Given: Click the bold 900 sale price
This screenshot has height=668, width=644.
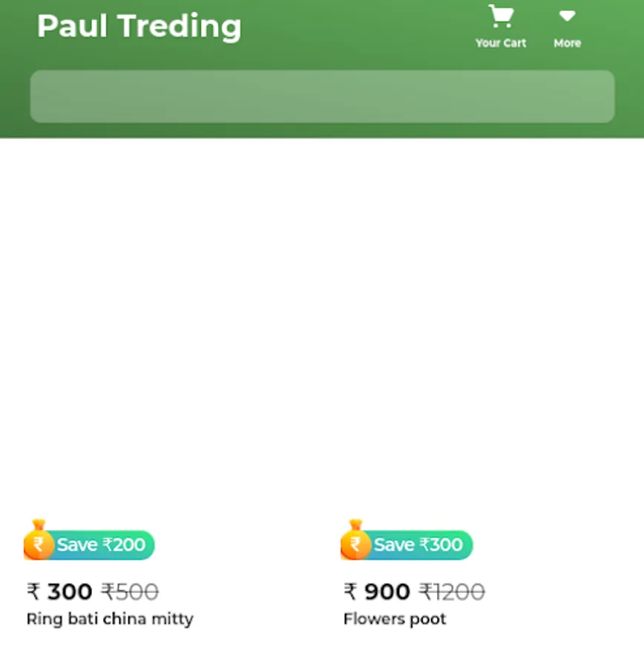Looking at the screenshot, I should coord(387,592).
